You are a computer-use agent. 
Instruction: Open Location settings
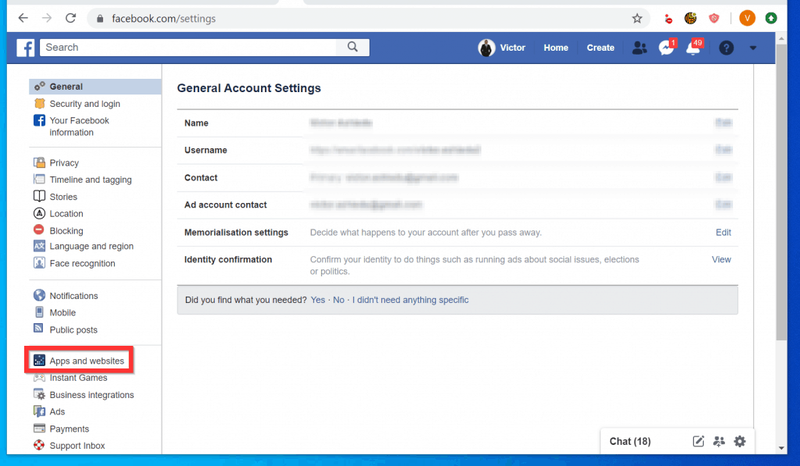click(66, 213)
